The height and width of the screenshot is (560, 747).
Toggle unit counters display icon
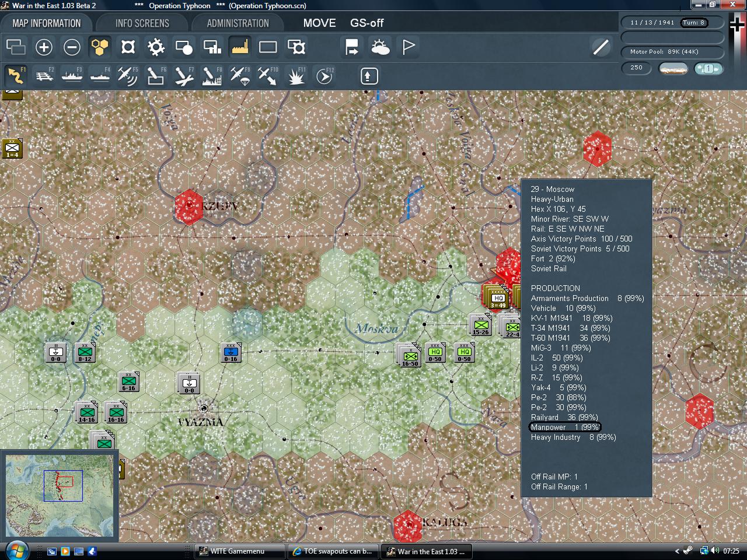pyautogui.click(x=16, y=47)
